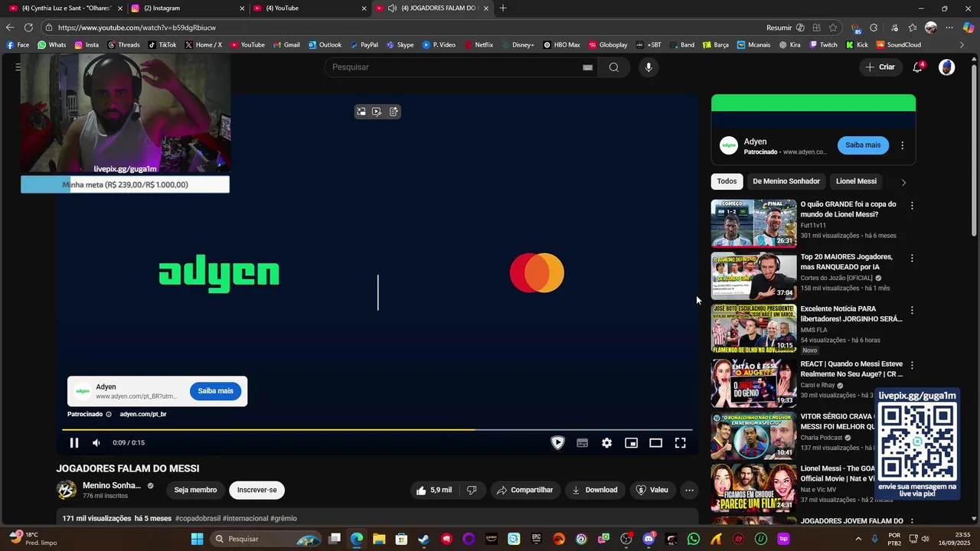Open Edge settings and more menu
Viewport: 980px width, 551px height.
click(949, 28)
